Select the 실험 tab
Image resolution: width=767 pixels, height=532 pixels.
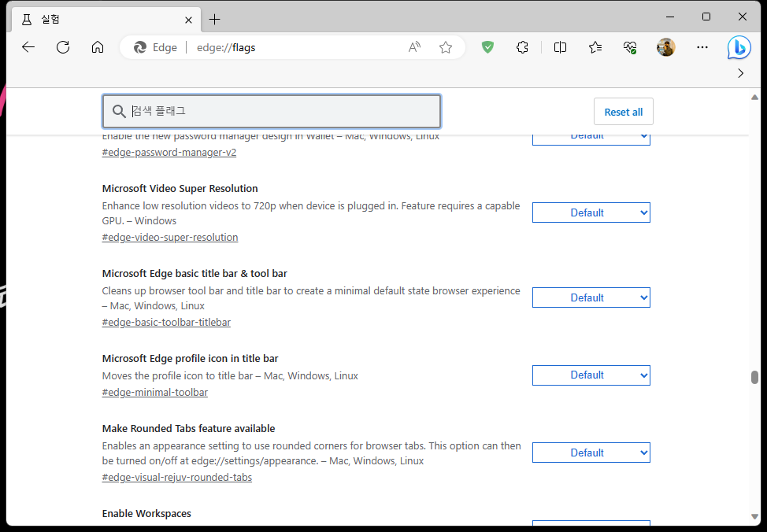point(106,20)
